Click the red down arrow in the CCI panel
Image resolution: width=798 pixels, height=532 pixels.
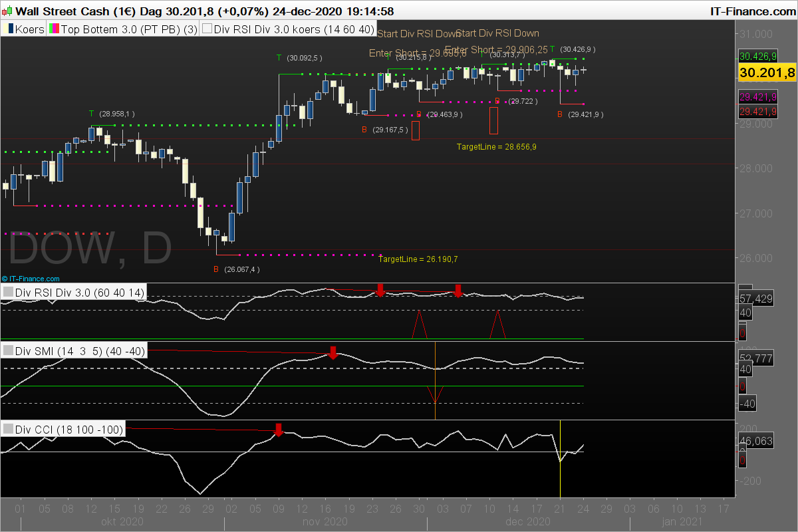(x=279, y=430)
